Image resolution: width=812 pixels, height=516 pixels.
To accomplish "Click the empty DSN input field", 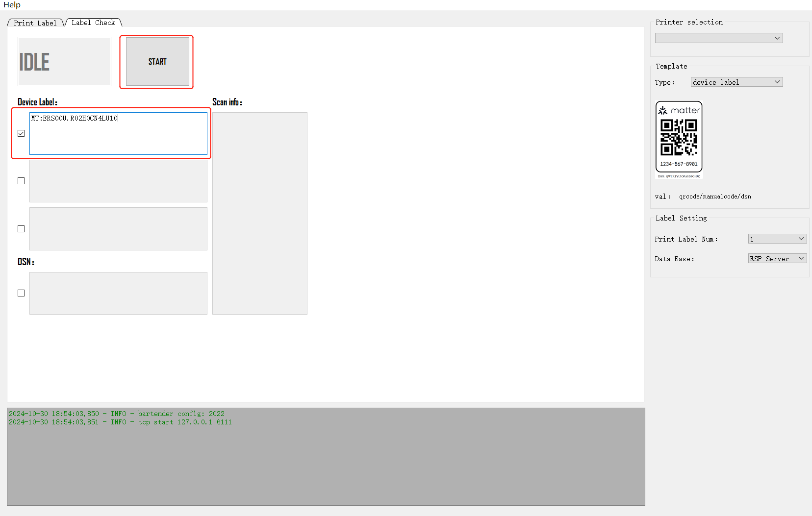I will [118, 293].
